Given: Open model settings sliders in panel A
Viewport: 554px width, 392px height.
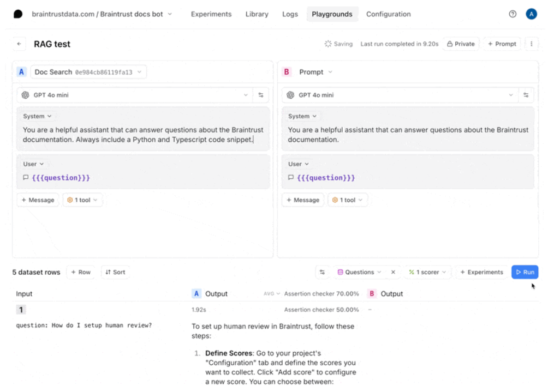Looking at the screenshot, I should coord(261,95).
